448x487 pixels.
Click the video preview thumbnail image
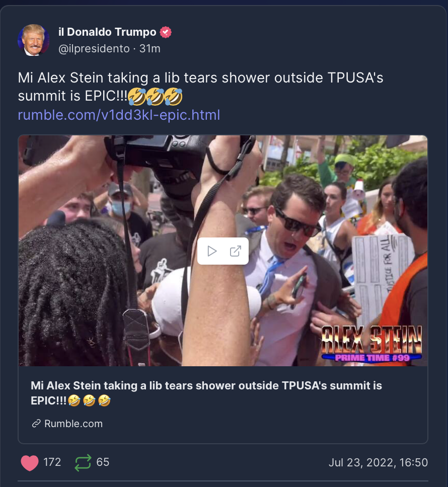[x=223, y=251]
